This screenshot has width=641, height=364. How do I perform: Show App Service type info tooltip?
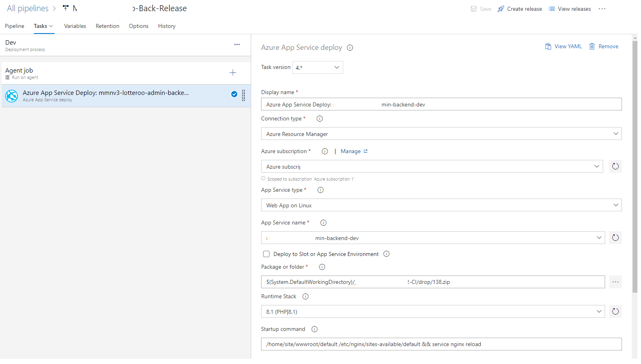(x=320, y=190)
